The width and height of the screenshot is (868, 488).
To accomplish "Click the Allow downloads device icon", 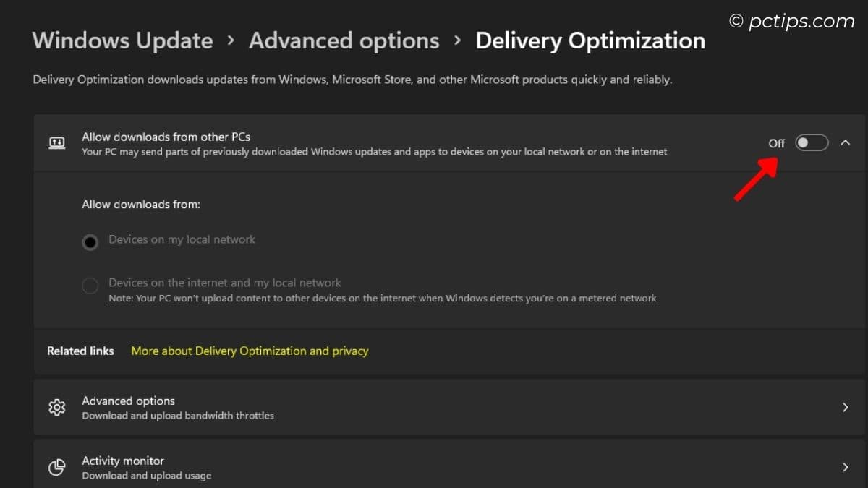I will click(x=56, y=143).
